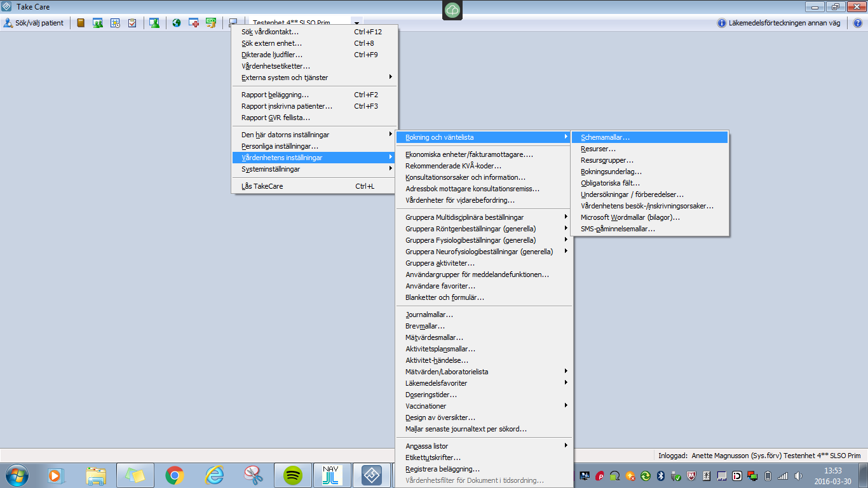
Task: Expand Den här datorns inställningar submenu
Action: [315, 135]
